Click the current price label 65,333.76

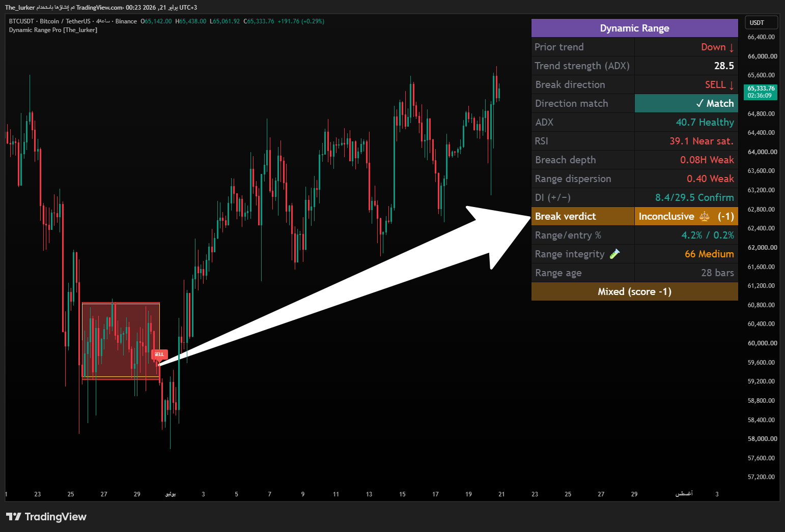pos(761,92)
